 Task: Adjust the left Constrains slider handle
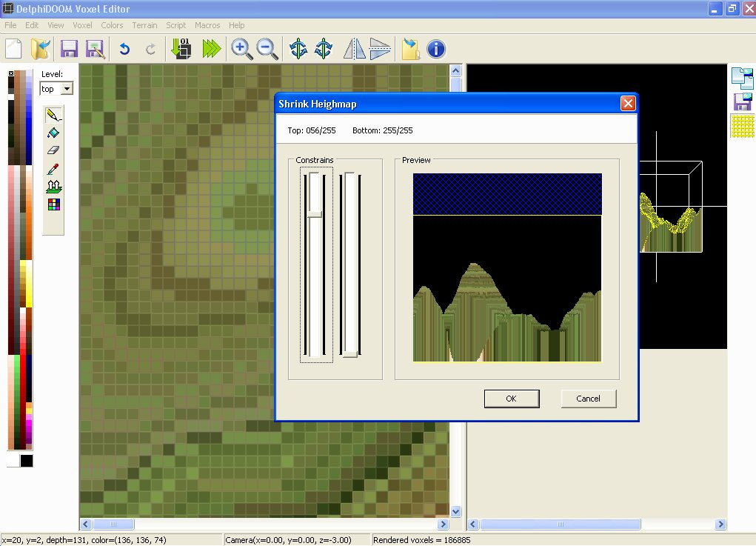(x=314, y=215)
